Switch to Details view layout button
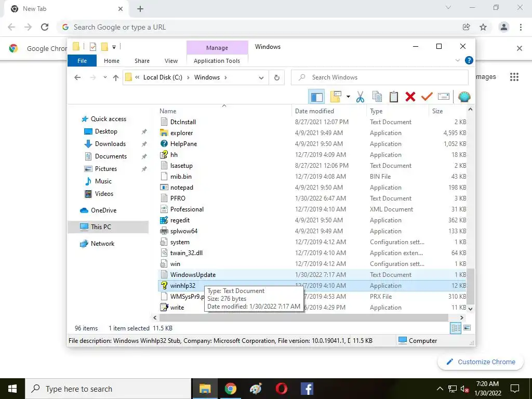Viewport: 532px width, 399px height. point(456,328)
